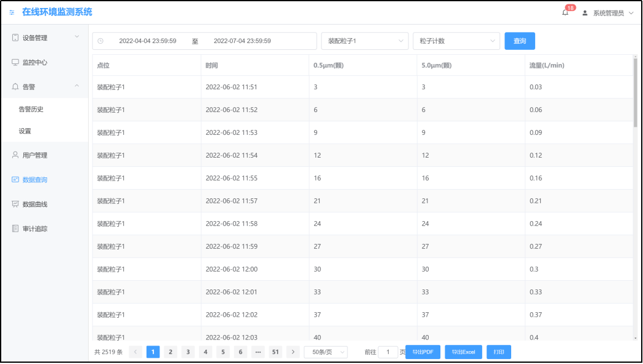Go to page 2 of results

170,352
